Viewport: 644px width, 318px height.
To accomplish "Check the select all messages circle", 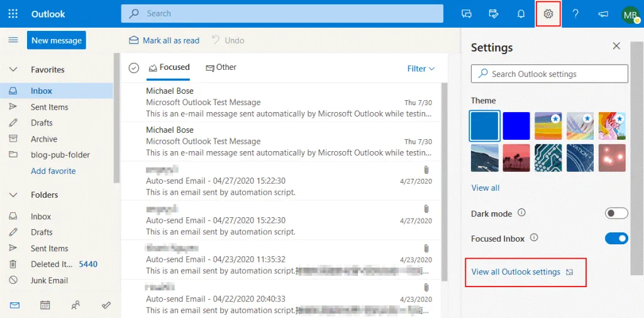I will click(x=133, y=68).
